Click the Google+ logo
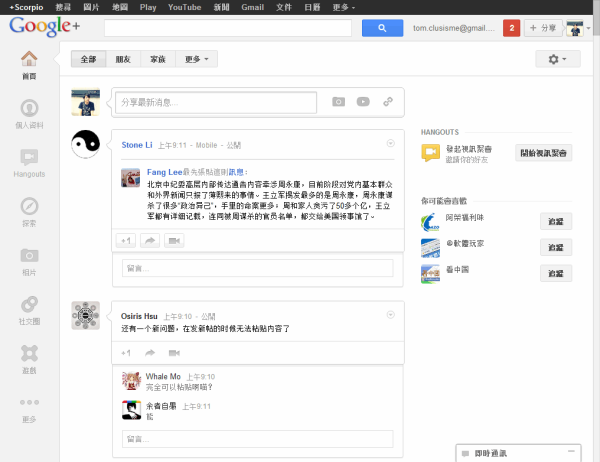This screenshot has height=462, width=600. coord(45,26)
